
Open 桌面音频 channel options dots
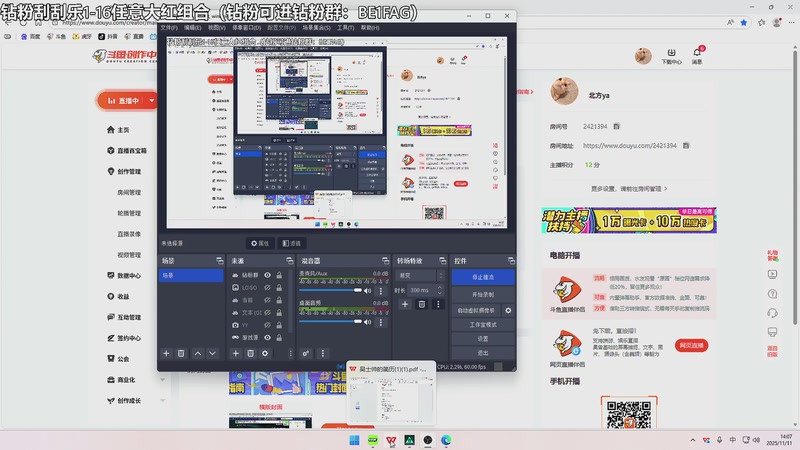pos(381,322)
